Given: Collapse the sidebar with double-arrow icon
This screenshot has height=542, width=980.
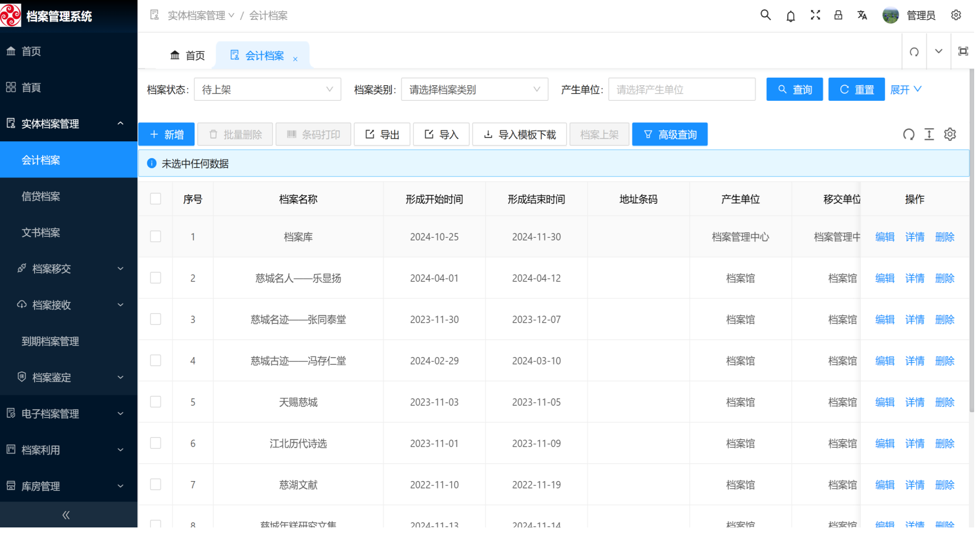Looking at the screenshot, I should pyautogui.click(x=66, y=515).
